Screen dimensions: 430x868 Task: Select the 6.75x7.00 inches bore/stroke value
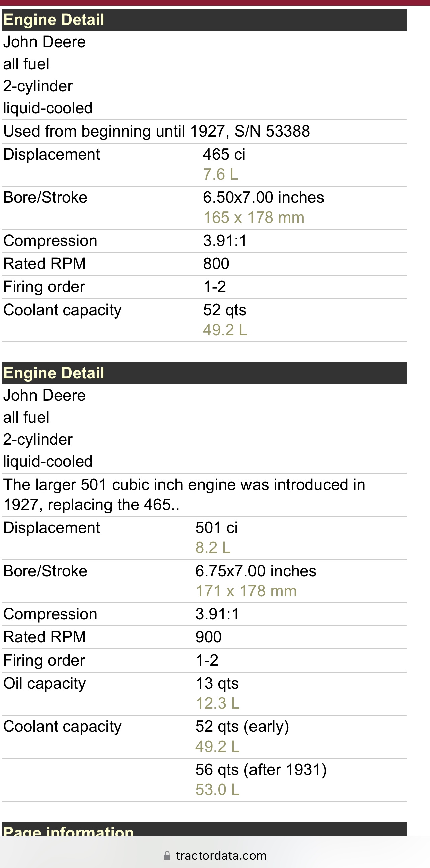click(256, 571)
